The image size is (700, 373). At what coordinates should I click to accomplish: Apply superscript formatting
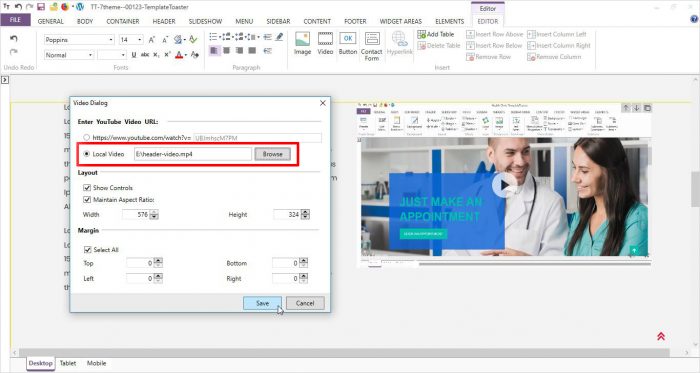[167, 55]
